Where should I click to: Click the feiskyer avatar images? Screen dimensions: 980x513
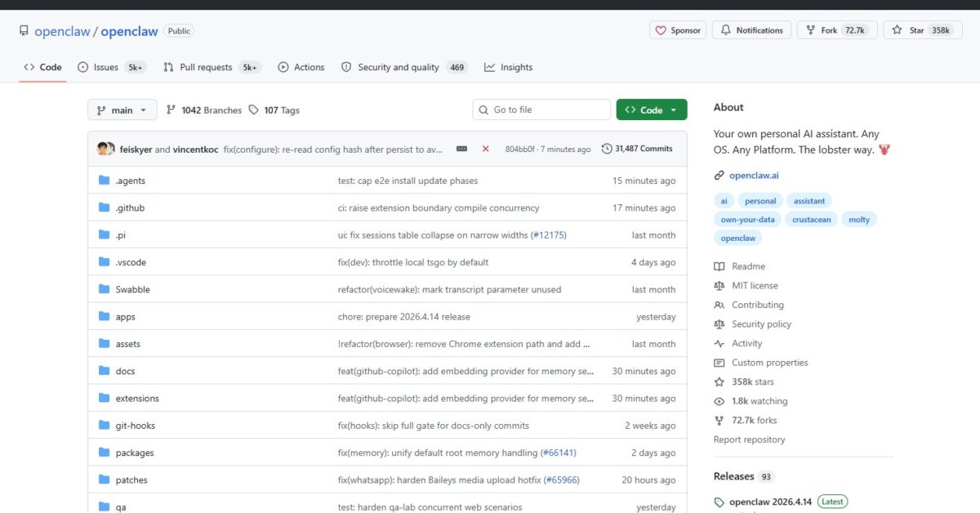click(x=105, y=149)
